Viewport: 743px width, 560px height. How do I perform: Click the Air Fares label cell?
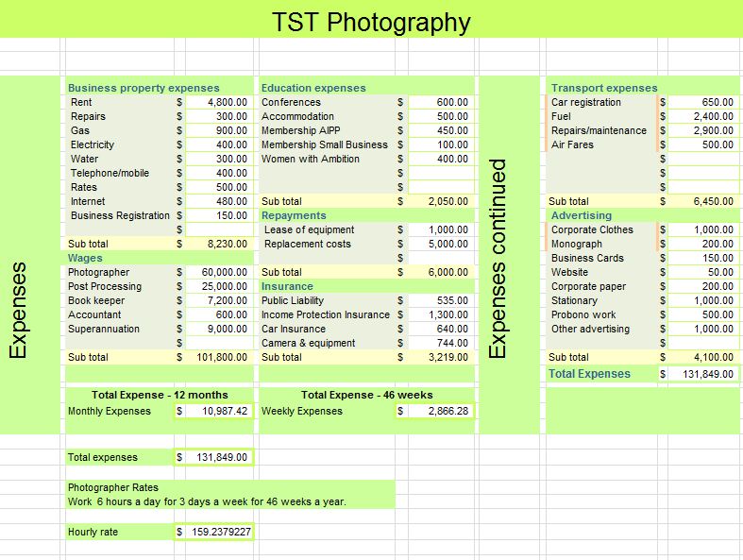click(601, 144)
